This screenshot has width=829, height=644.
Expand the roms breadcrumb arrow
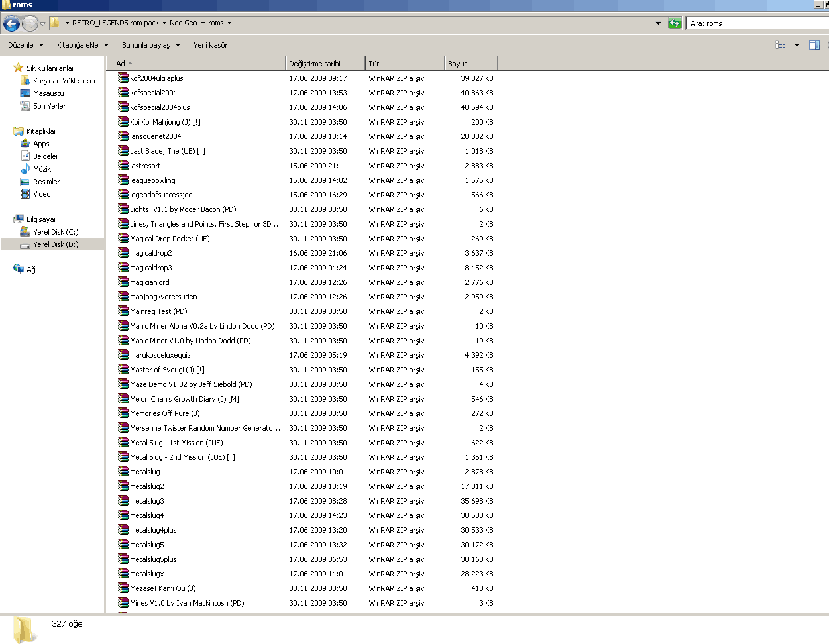[229, 23]
